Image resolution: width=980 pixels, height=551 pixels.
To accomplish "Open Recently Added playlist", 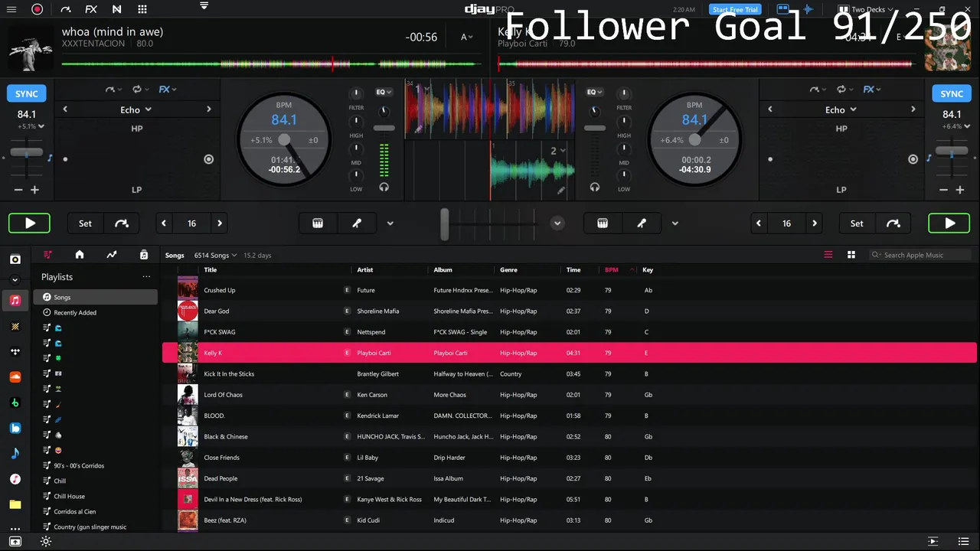I will 75,312.
